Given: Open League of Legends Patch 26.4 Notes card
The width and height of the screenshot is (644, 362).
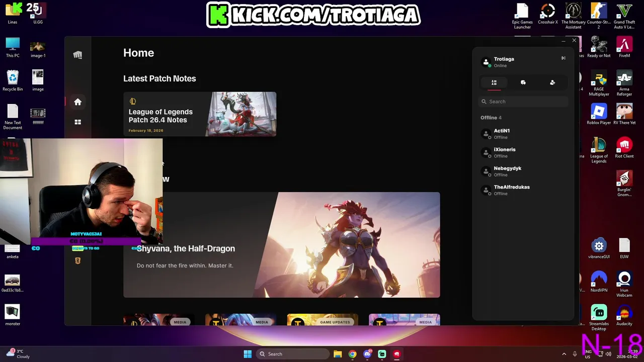Looking at the screenshot, I should coord(200,114).
